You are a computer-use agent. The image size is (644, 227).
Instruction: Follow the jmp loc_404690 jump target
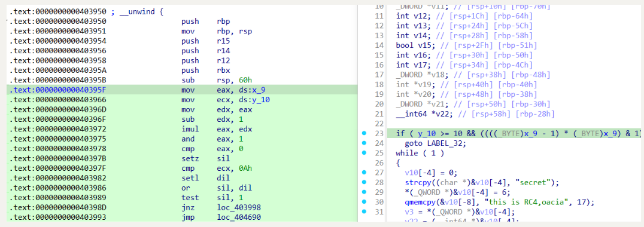tap(239, 217)
